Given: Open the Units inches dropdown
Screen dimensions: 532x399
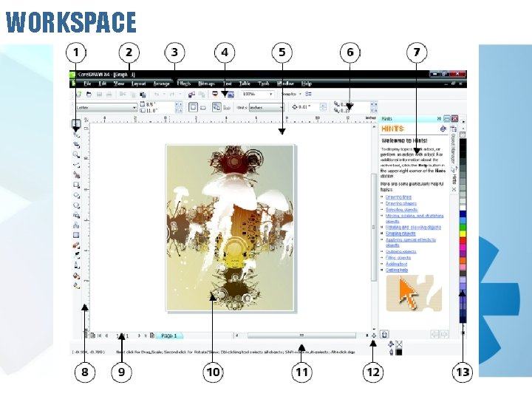Looking at the screenshot, I should coord(282,108).
